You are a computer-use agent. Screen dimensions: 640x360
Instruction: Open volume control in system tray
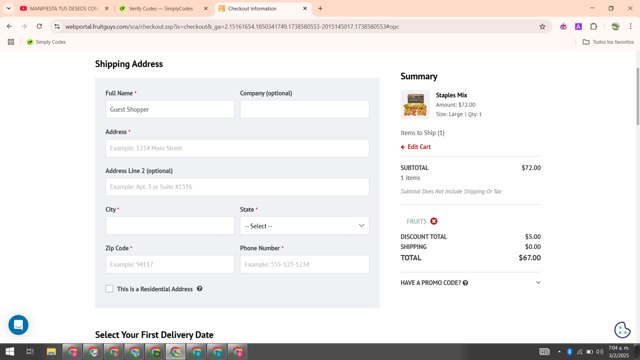(600, 352)
